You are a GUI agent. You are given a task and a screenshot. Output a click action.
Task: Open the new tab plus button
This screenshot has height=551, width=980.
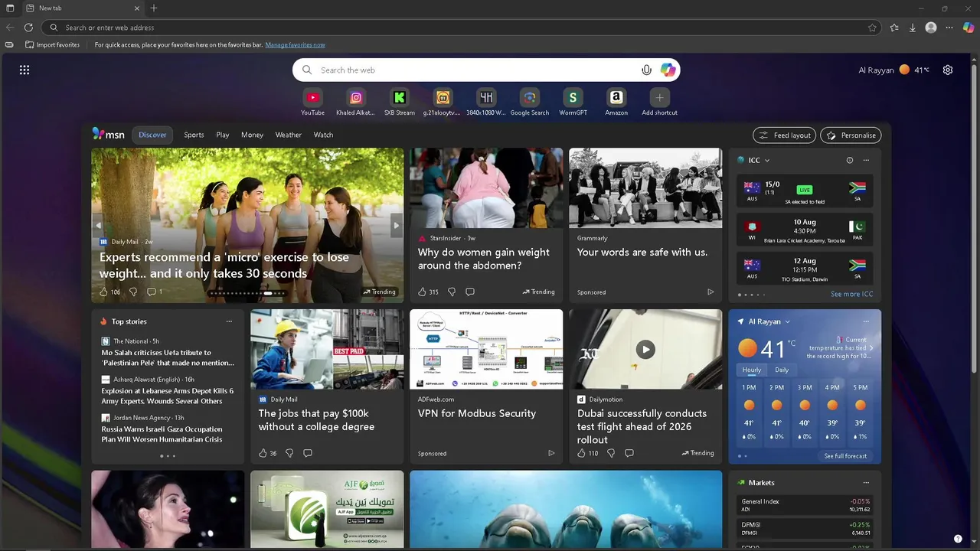click(154, 8)
